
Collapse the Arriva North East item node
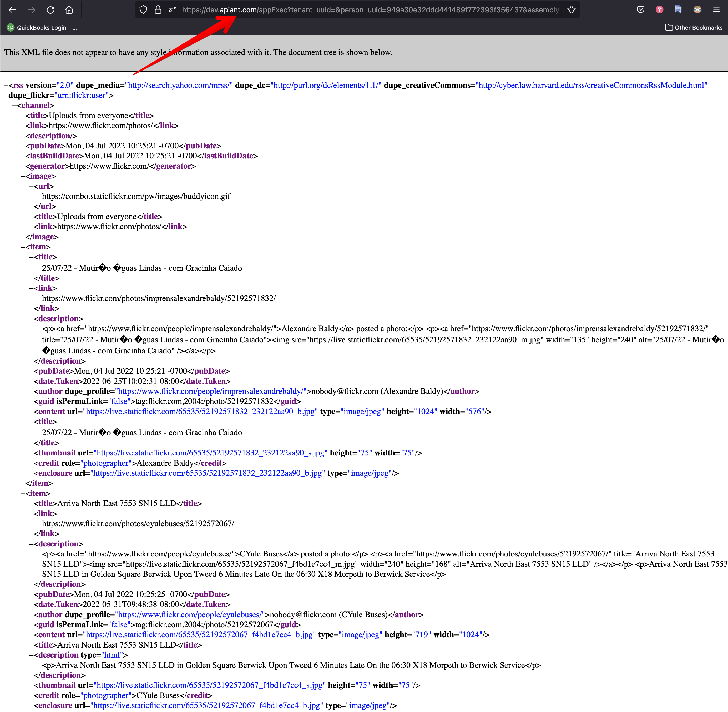tap(23, 493)
